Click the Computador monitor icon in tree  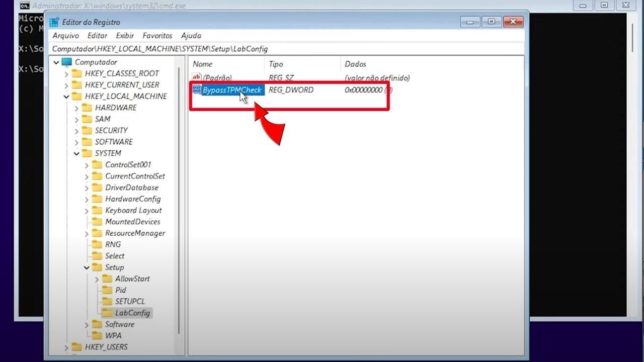tap(67, 62)
